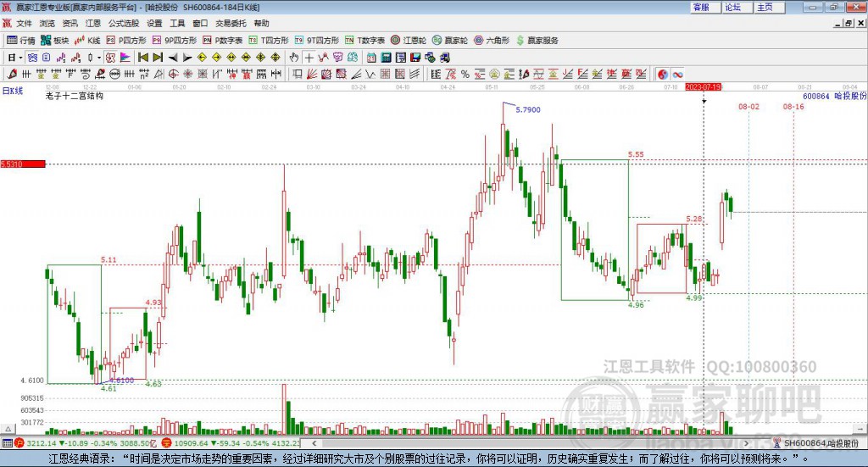The height and width of the screenshot is (467, 868).
Task: Select the red pencil drawing tool
Action: (x=12, y=74)
